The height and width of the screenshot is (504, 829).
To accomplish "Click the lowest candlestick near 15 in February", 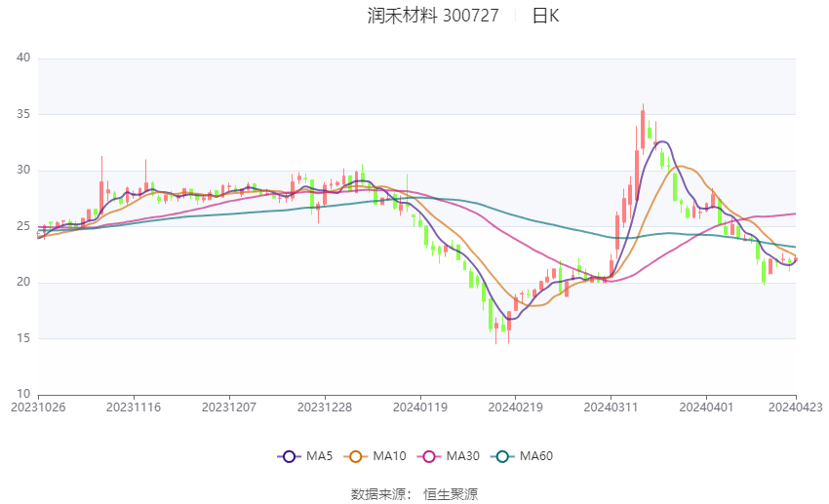I will point(495,330).
